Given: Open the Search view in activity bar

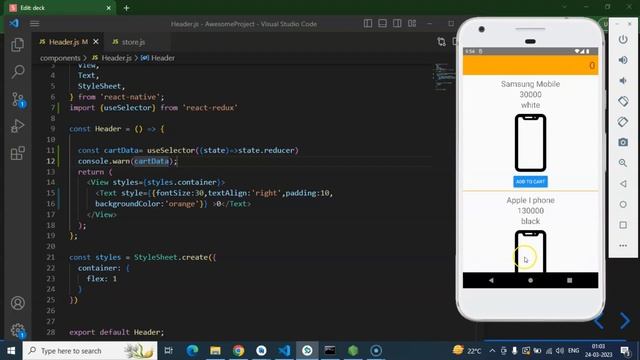Looking at the screenshot, I should point(18,72).
